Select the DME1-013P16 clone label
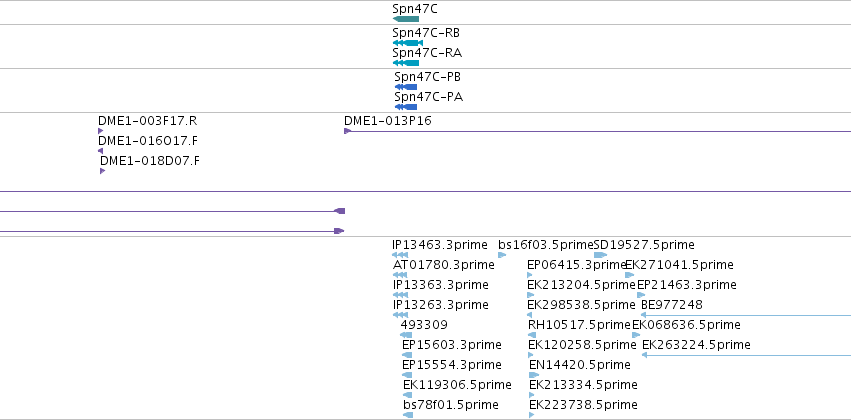851x420 pixels. (x=388, y=120)
